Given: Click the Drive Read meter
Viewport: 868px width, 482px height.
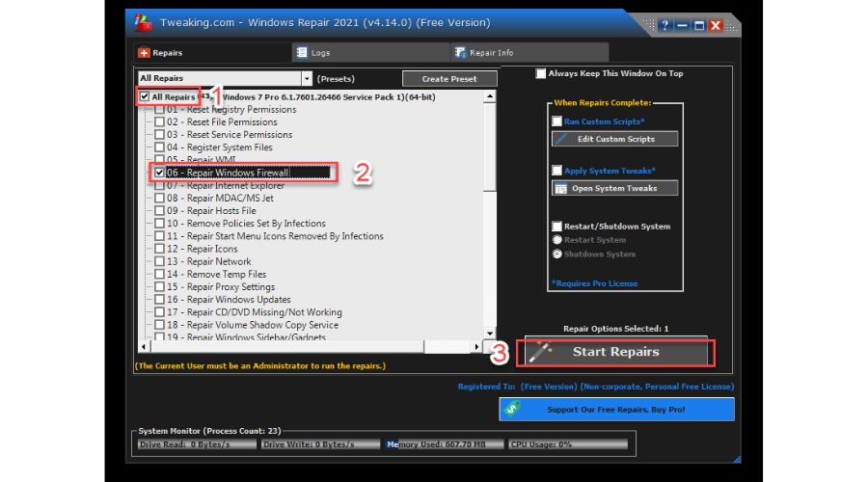Looking at the screenshot, I should click(197, 444).
